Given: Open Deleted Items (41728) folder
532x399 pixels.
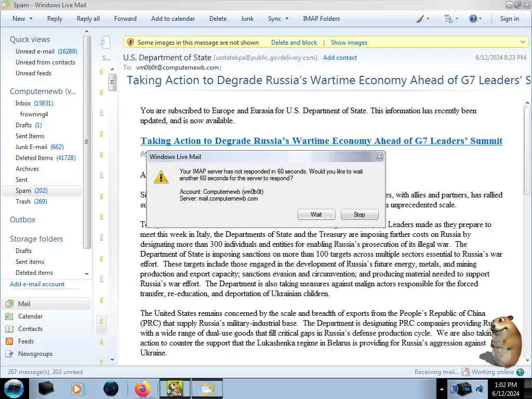Looking at the screenshot, I should tap(46, 157).
